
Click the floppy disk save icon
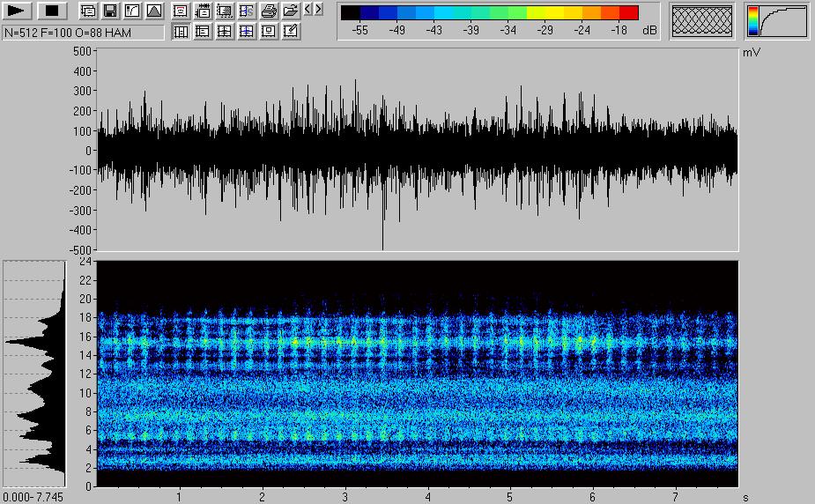pyautogui.click(x=110, y=11)
